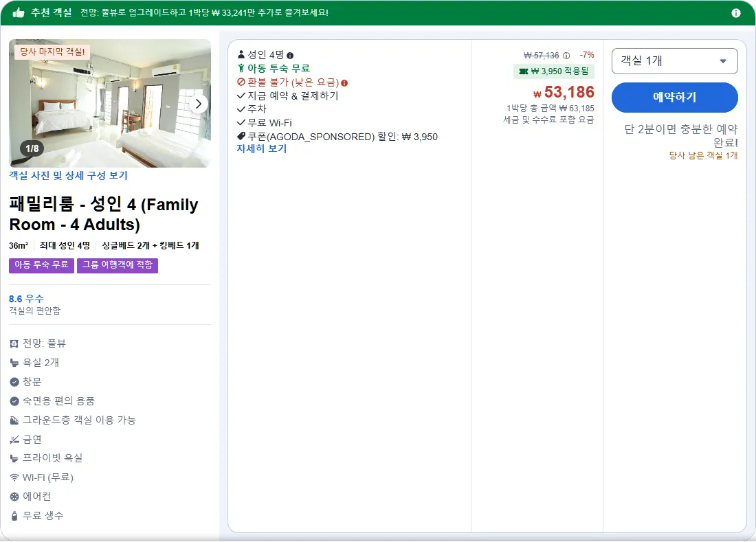Click the family room photo thumbnail
Screen dimensions: 756x542
(x=110, y=104)
